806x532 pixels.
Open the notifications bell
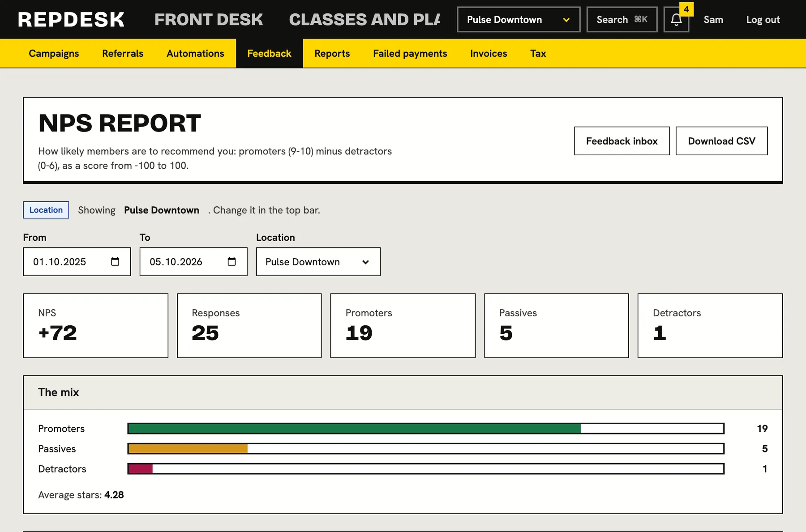[676, 20]
